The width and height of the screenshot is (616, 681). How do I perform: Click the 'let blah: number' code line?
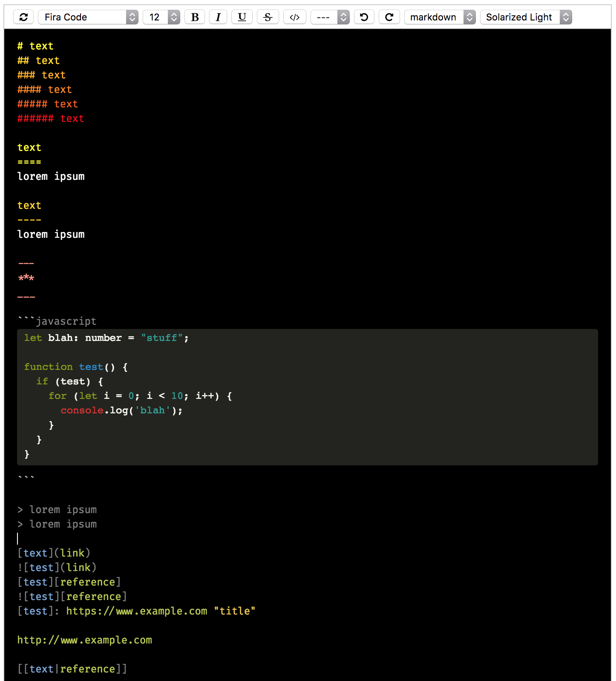click(x=107, y=338)
